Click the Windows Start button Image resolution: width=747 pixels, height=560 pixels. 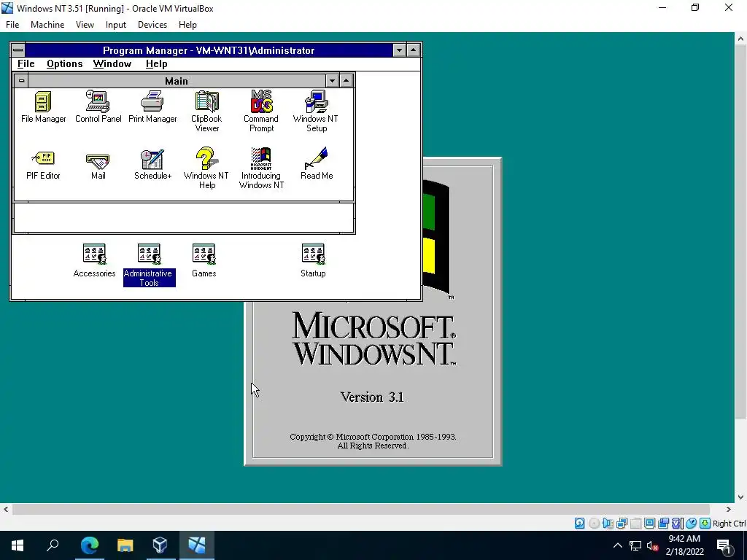tap(18, 545)
